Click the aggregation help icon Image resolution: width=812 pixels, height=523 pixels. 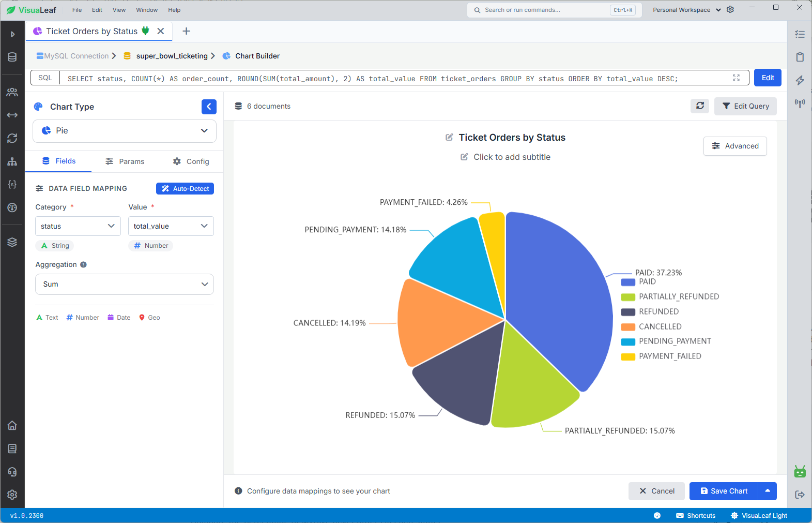(83, 264)
